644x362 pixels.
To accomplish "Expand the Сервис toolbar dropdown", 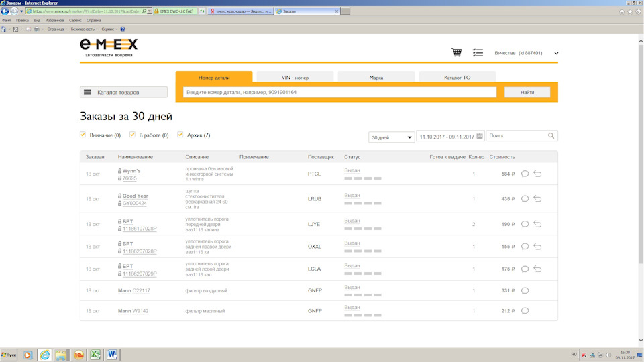I will (x=109, y=29).
